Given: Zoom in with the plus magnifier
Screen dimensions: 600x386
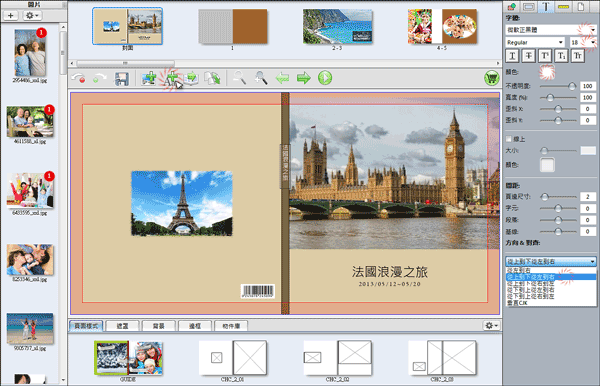Looking at the screenshot, I should pos(261,78).
